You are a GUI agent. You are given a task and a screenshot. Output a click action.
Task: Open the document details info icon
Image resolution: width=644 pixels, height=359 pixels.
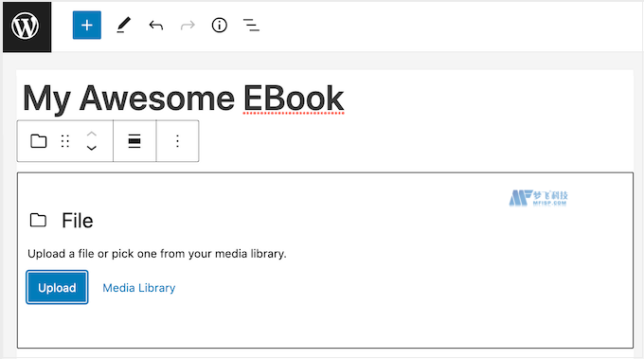[220, 26]
